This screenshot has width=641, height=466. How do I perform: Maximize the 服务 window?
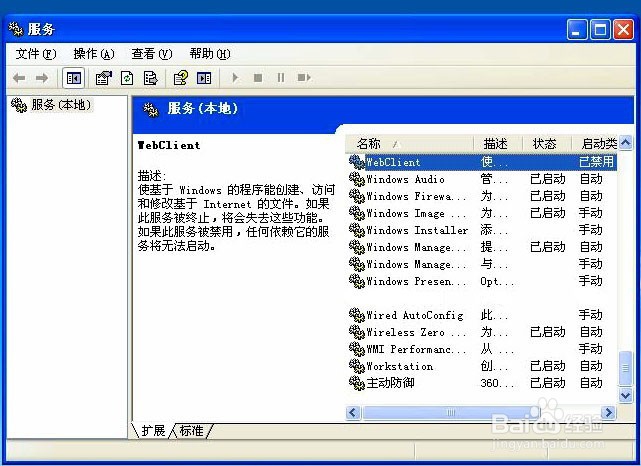coord(600,29)
